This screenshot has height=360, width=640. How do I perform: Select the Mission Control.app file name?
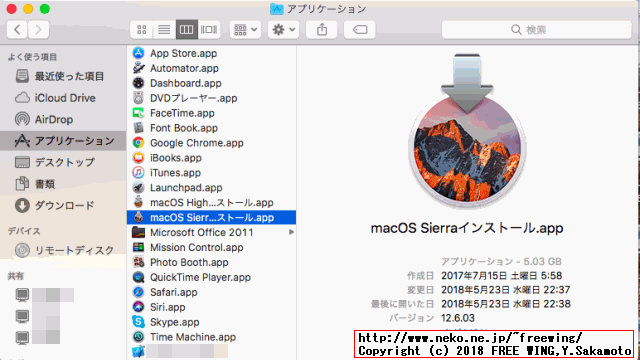click(196, 247)
